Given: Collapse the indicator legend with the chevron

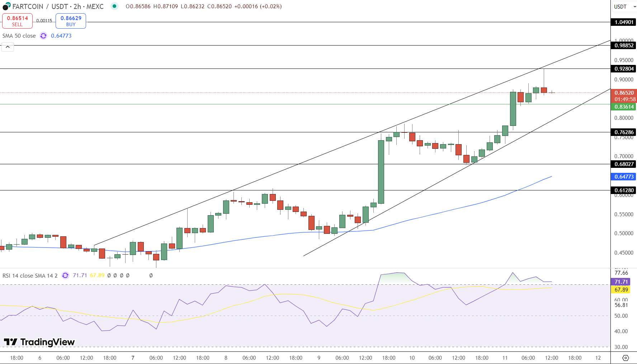Looking at the screenshot, I should [8, 47].
